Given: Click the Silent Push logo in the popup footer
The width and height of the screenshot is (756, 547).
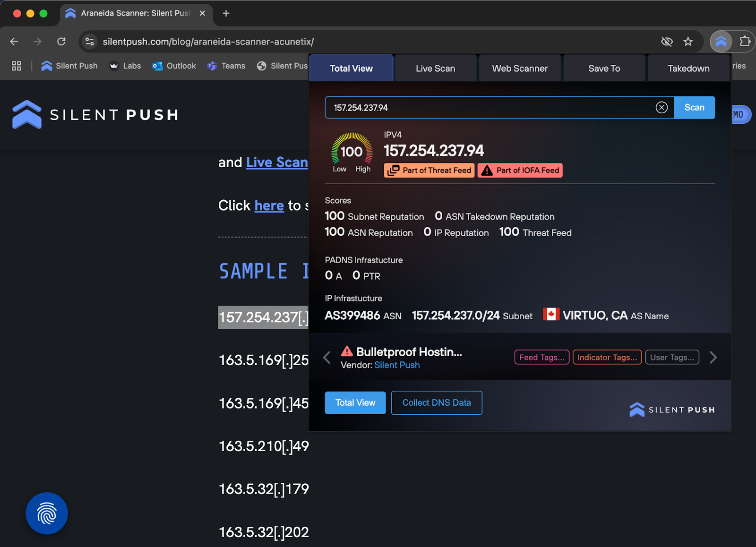Looking at the screenshot, I should (672, 410).
